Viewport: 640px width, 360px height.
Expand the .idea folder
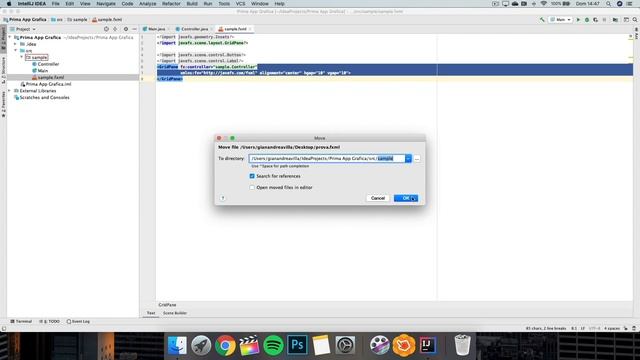[16, 44]
